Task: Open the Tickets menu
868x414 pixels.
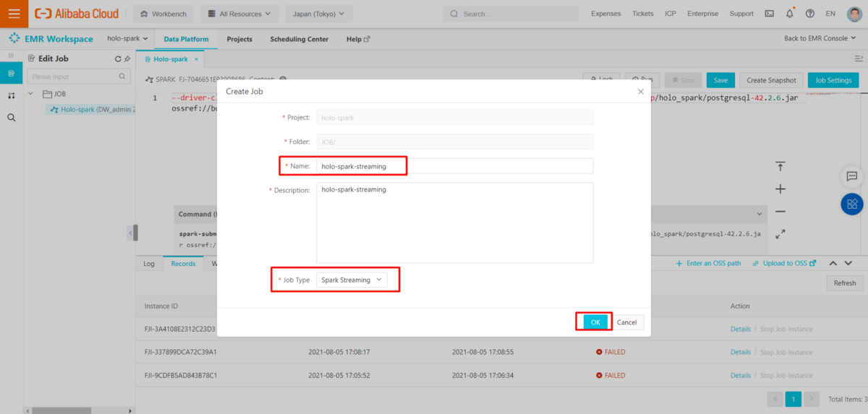Action: point(642,14)
